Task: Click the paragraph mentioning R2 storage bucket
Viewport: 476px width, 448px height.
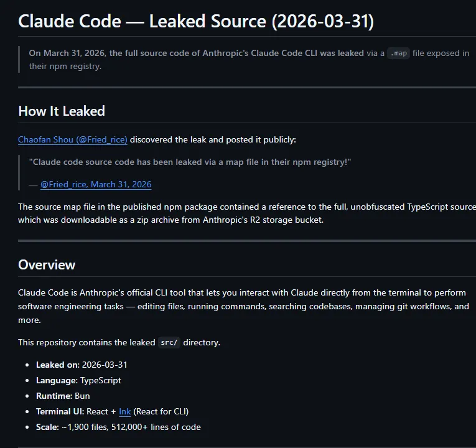Action: (x=247, y=213)
